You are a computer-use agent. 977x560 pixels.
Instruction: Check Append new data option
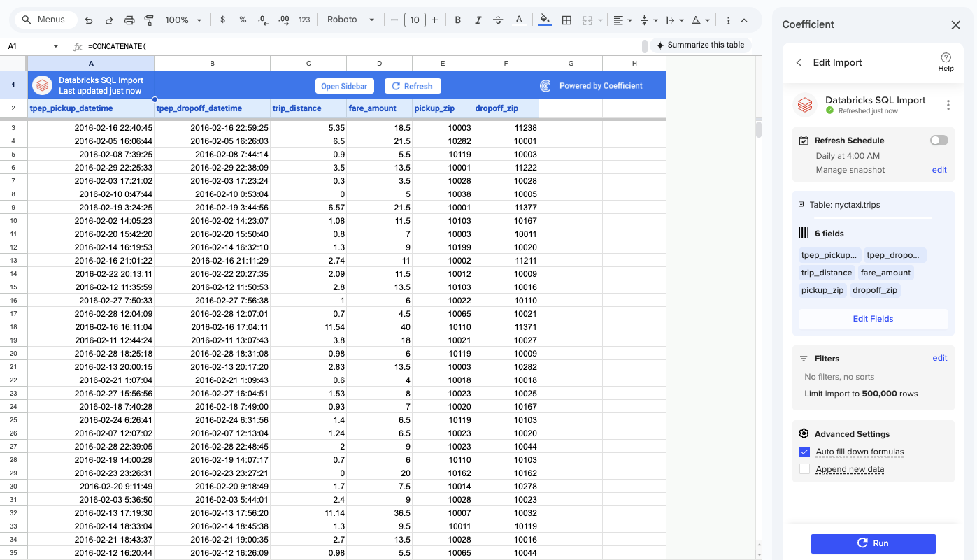(804, 470)
